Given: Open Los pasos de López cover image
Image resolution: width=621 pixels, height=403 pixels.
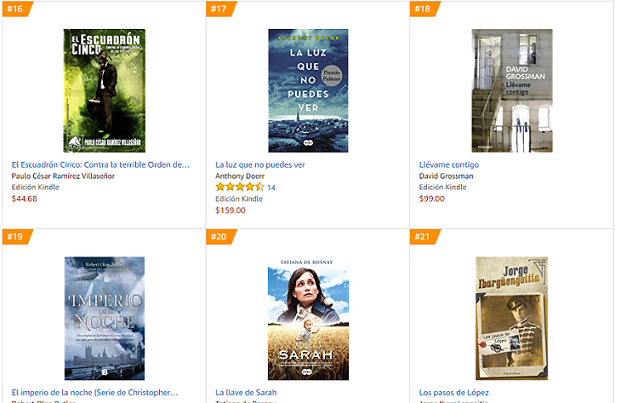Looking at the screenshot, I should pos(512,318).
